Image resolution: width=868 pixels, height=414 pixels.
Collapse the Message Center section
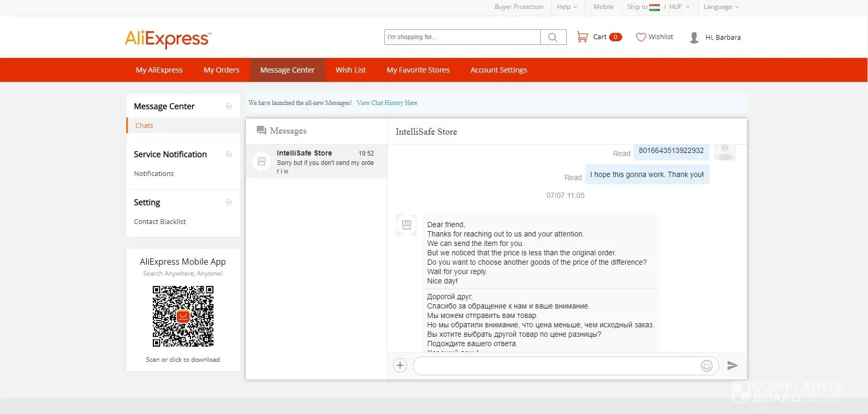coord(229,107)
